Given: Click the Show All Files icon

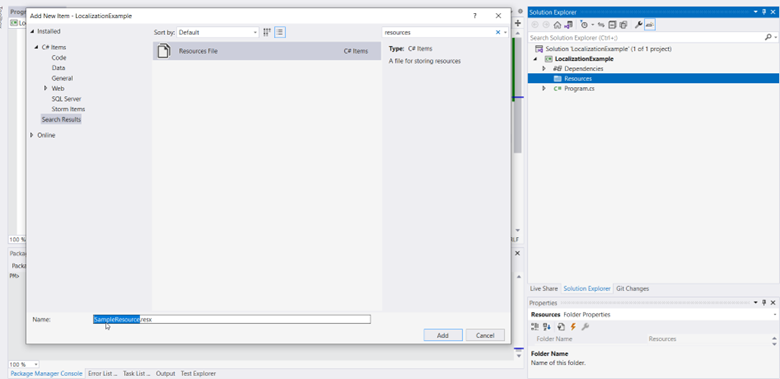Looking at the screenshot, I should 623,25.
